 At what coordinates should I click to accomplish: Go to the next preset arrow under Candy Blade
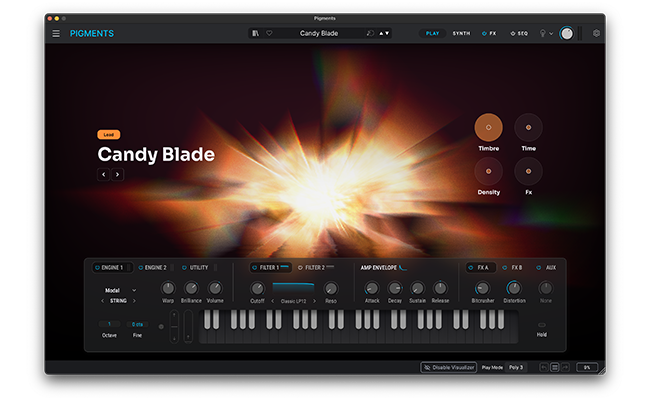[x=118, y=174]
